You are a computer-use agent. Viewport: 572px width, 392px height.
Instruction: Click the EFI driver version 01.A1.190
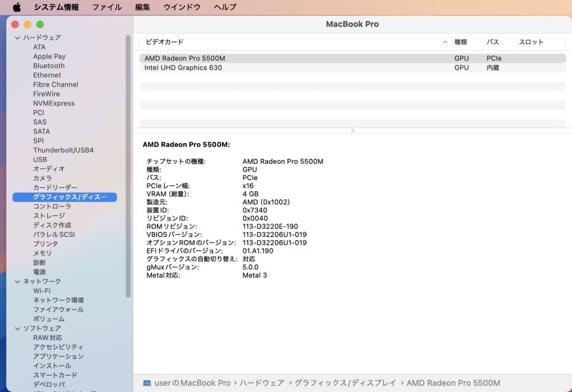click(257, 251)
